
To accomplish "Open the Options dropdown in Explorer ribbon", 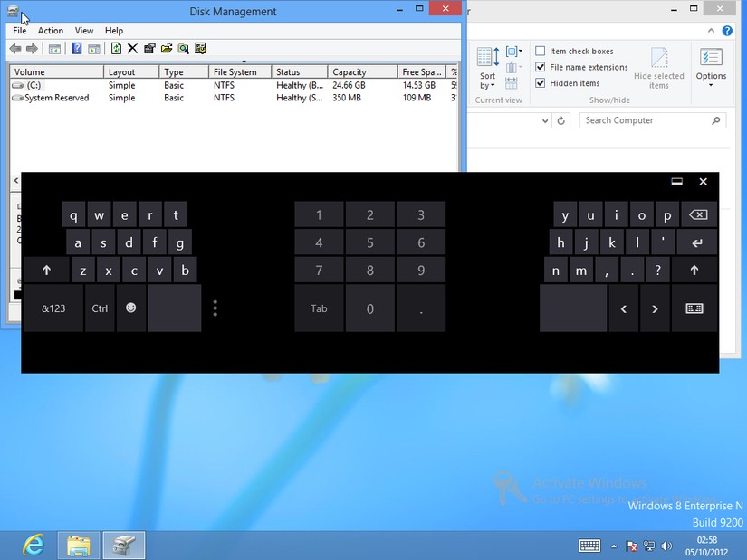I will coord(711,68).
